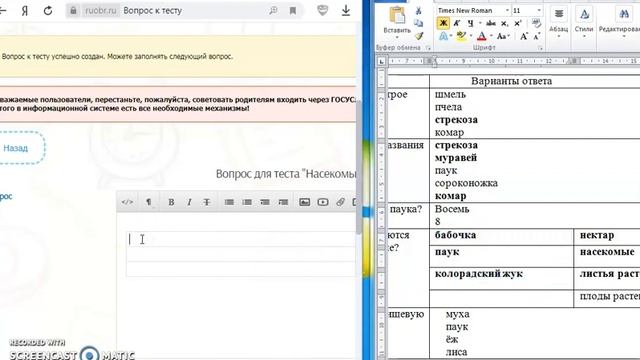The width and height of the screenshot is (640, 360).
Task: Click the word шмель in Word table
Action: click(450, 94)
